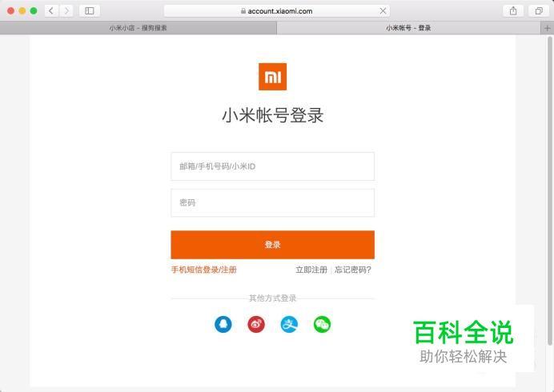Click the orange 登录 button

[272, 245]
